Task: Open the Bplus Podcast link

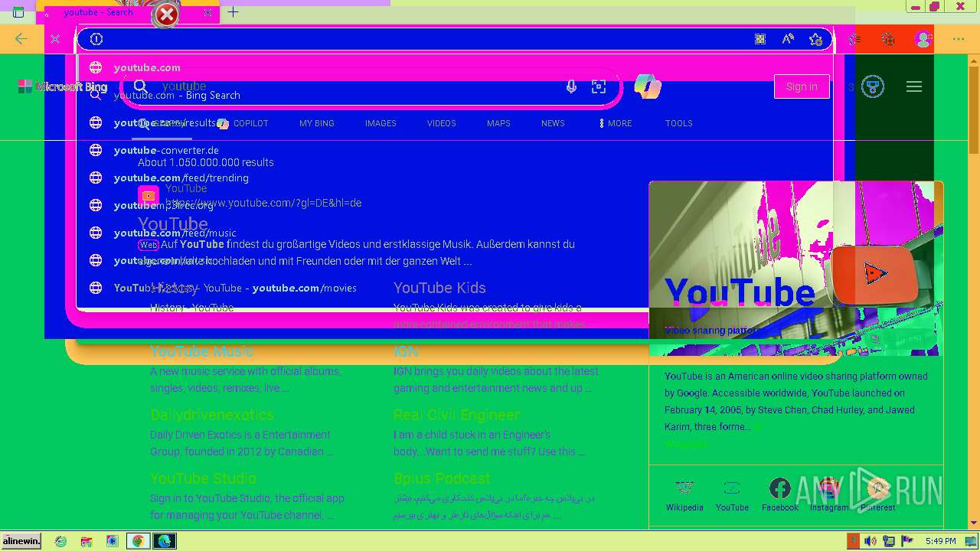Action: point(442,478)
